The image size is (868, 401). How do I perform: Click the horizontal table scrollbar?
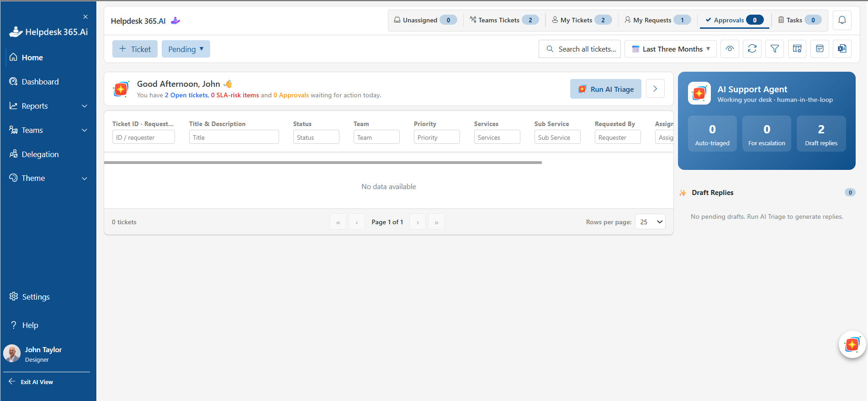323,163
